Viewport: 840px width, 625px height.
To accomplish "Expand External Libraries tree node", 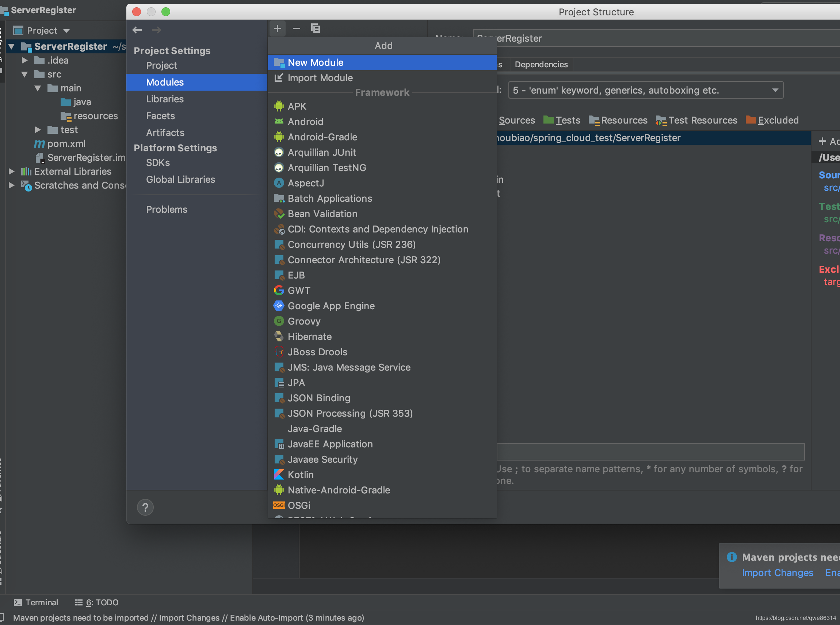I will 11,171.
